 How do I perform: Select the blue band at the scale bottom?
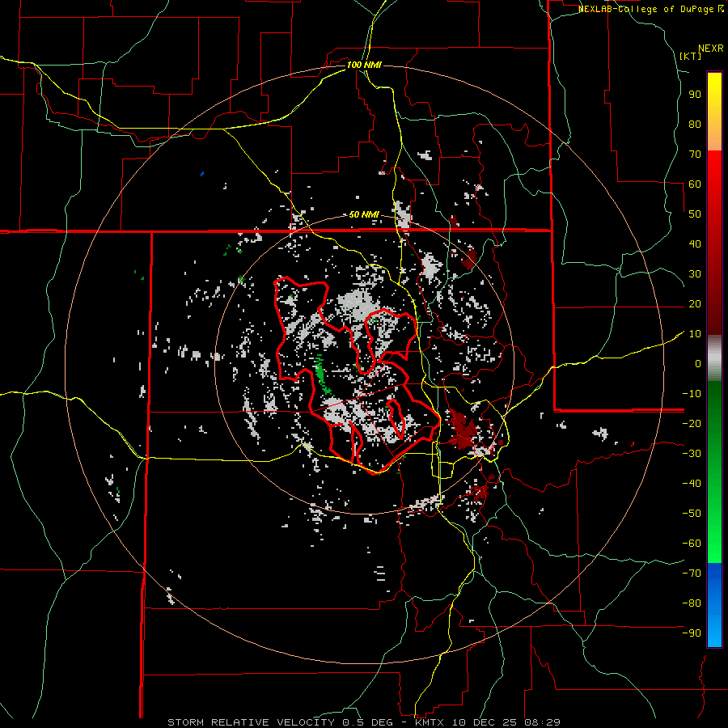[714, 607]
